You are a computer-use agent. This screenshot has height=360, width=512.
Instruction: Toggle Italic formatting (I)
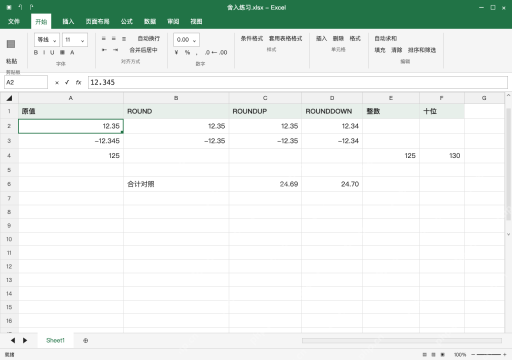click(44, 53)
